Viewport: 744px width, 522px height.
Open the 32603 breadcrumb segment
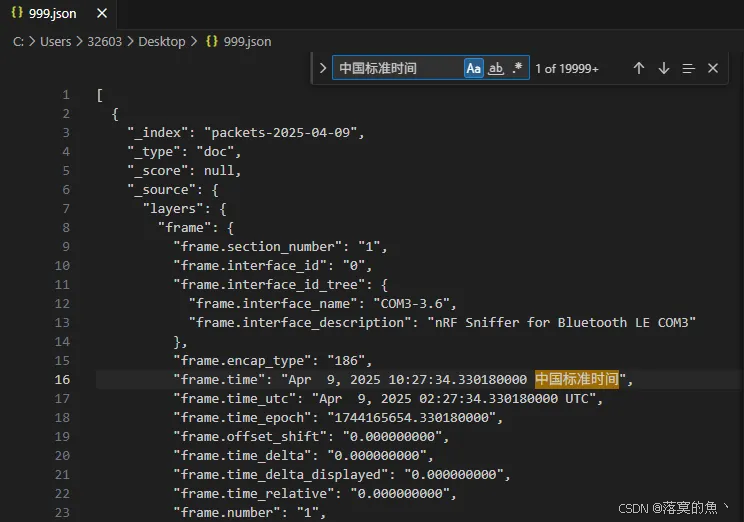pyautogui.click(x=104, y=42)
